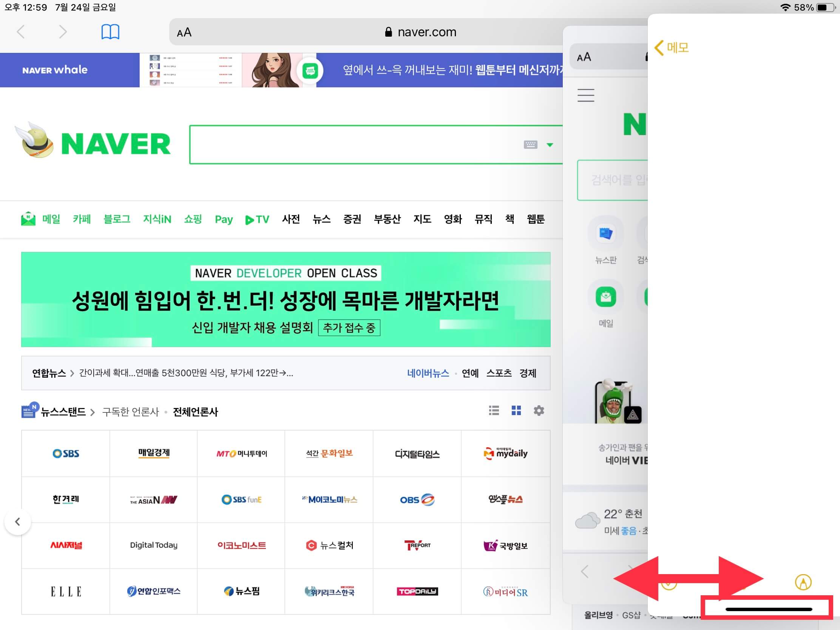Open Safari bookmarks book icon

110,32
